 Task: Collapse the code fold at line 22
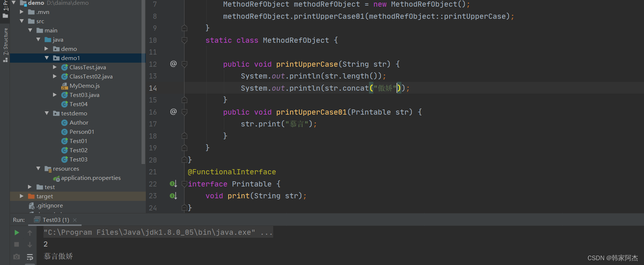(x=184, y=184)
